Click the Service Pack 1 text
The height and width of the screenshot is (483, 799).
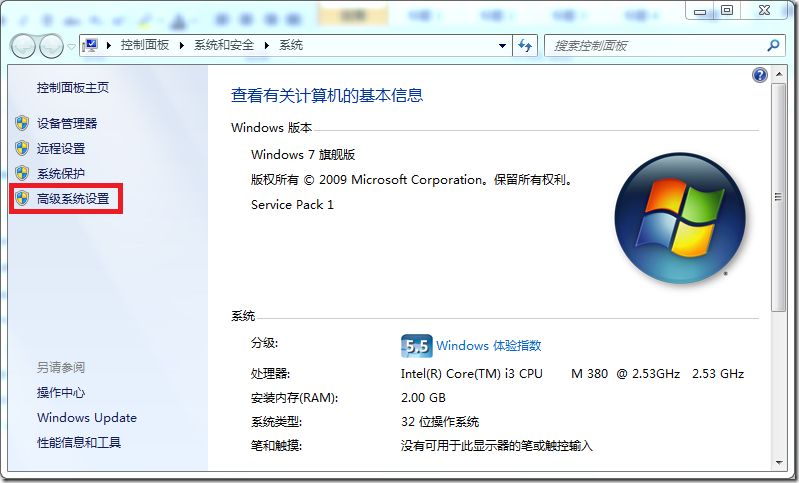[x=292, y=205]
